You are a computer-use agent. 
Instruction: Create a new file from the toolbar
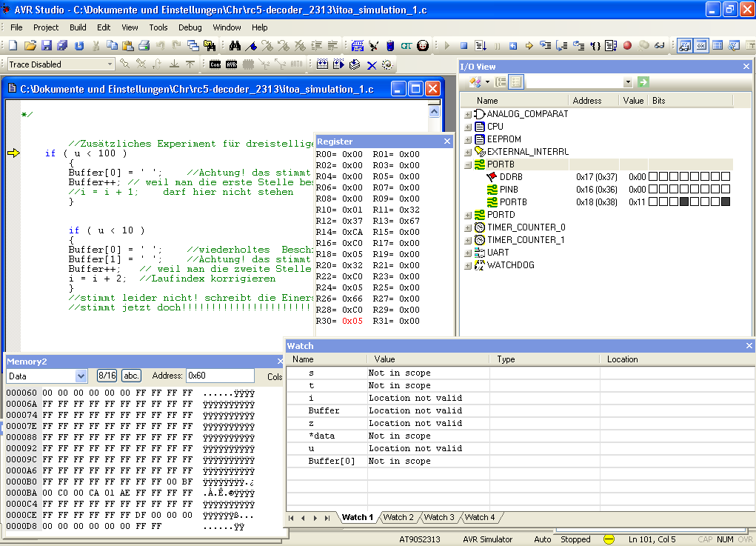click(13, 45)
